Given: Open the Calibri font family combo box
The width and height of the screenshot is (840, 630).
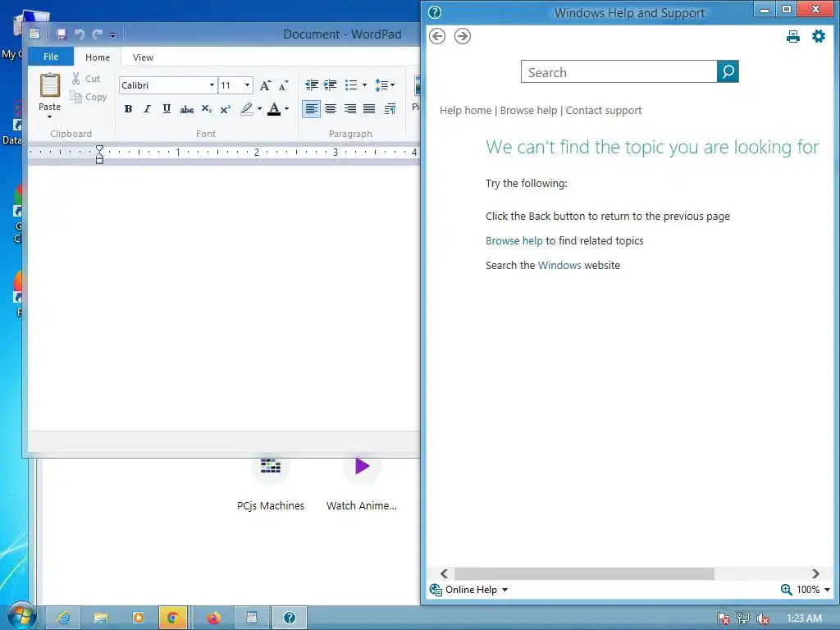Looking at the screenshot, I should point(168,85).
